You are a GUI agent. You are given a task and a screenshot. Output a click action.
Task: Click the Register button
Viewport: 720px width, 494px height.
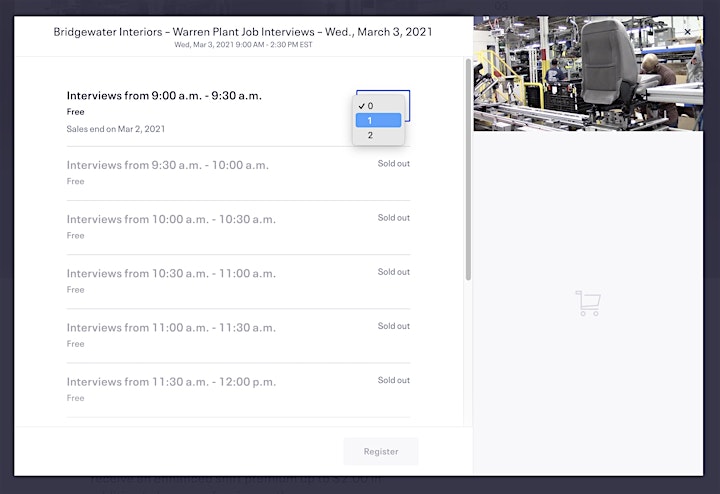(381, 451)
